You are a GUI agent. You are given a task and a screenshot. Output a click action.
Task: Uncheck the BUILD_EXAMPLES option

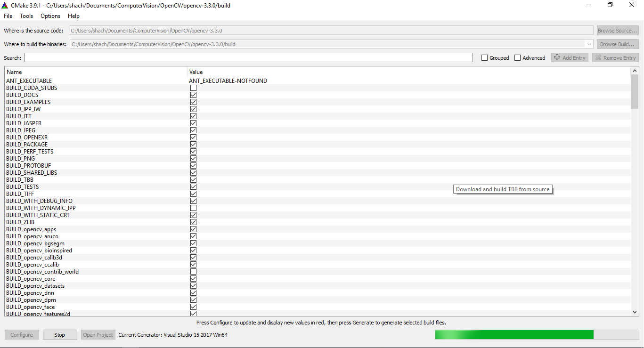[x=193, y=102]
